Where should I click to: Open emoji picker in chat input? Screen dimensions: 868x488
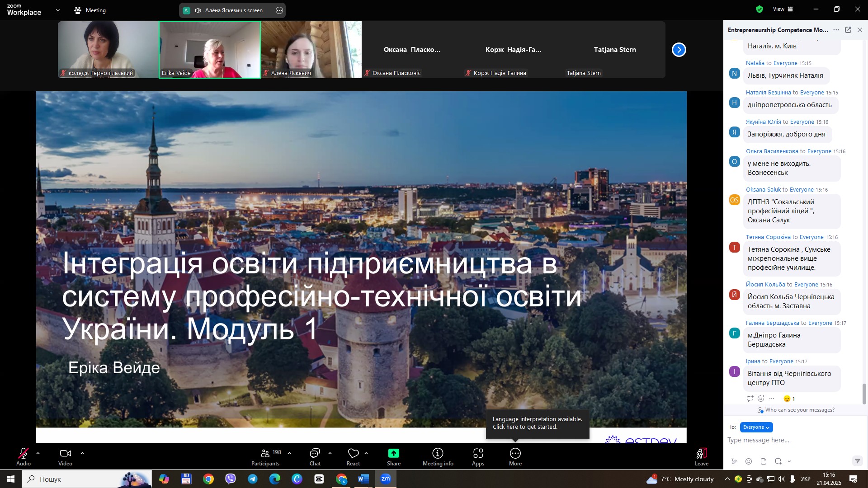tap(749, 461)
